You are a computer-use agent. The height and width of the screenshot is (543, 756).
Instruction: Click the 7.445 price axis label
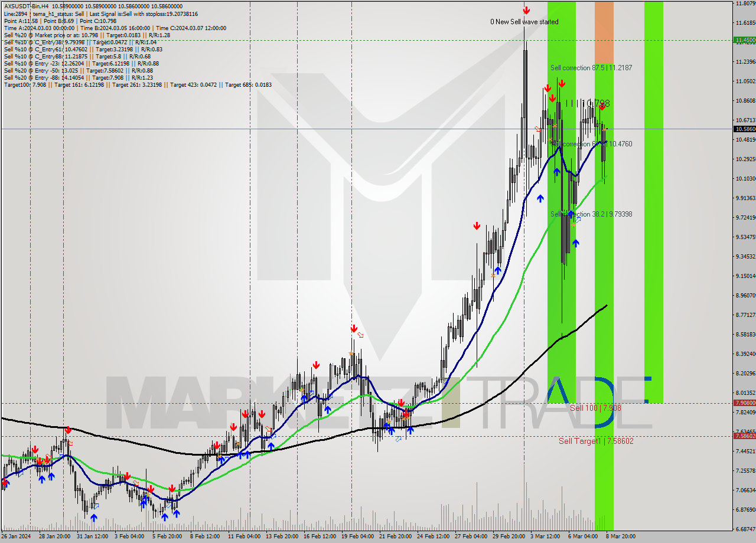[745, 451]
